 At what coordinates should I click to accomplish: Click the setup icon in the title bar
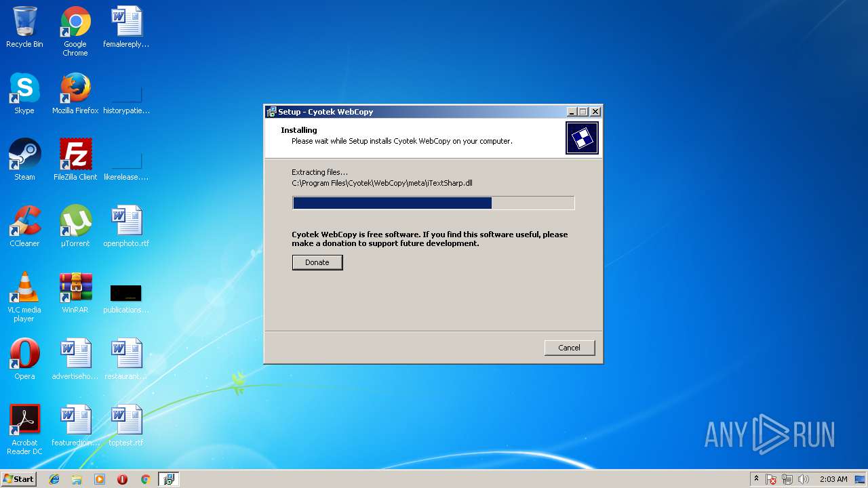pos(271,112)
